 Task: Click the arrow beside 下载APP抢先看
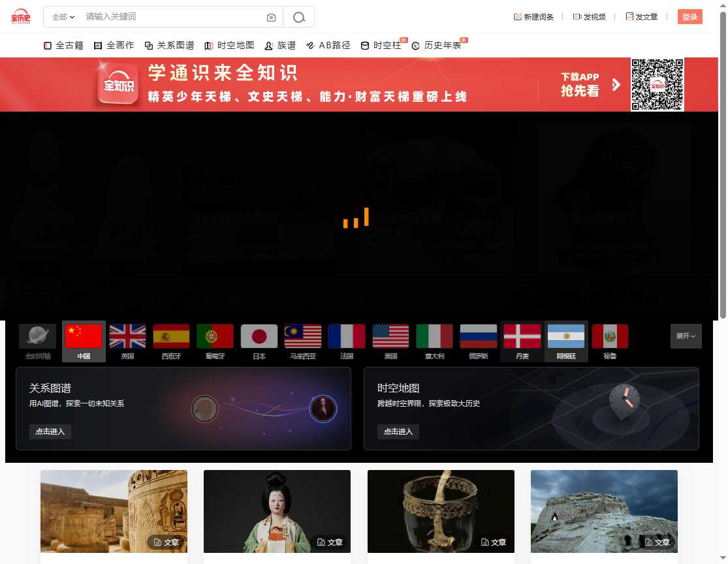[x=616, y=85]
